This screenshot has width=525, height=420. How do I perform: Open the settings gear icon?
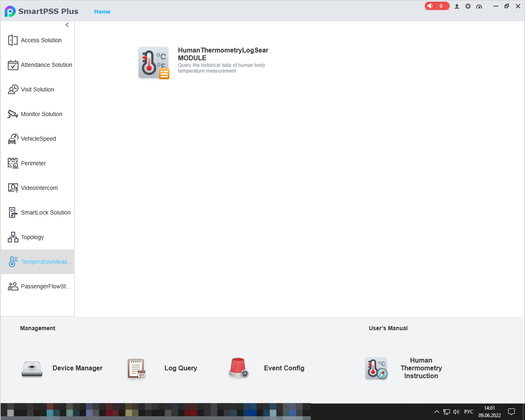coord(468,6)
